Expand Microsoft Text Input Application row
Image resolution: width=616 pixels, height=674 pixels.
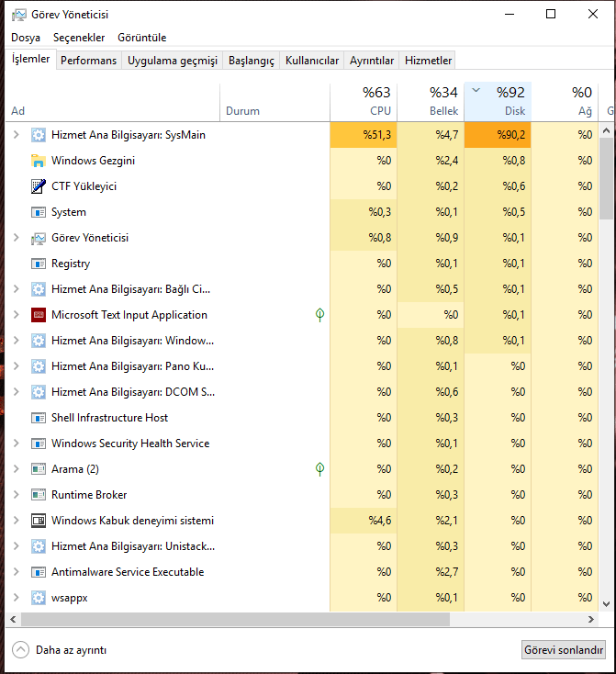17,315
